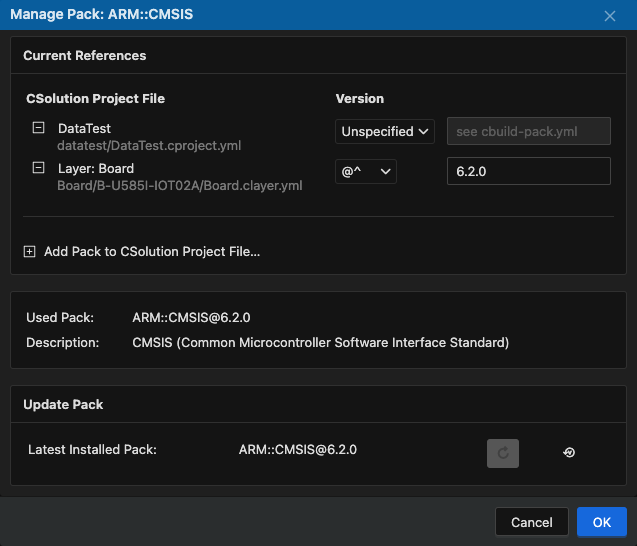This screenshot has width=637, height=546.
Task: Click the greyed-out refresh update pack button
Action: (503, 453)
